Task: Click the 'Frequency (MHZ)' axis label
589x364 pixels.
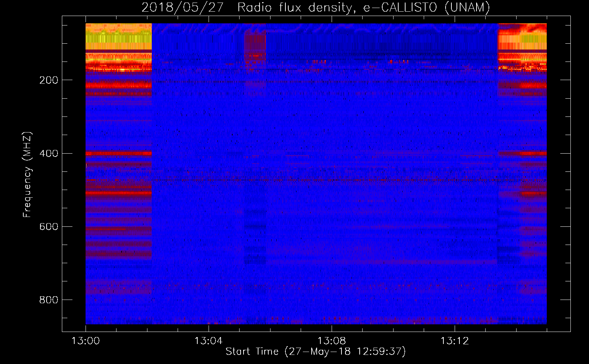Action: pos(27,175)
